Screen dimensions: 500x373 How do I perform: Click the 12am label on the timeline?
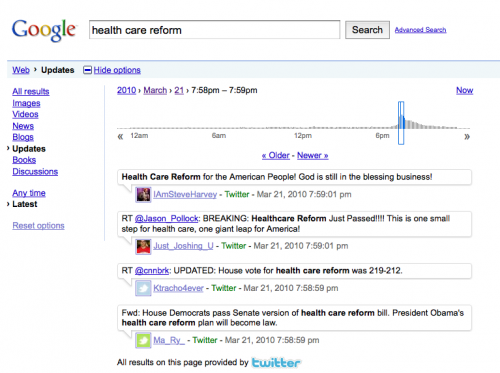[139, 136]
